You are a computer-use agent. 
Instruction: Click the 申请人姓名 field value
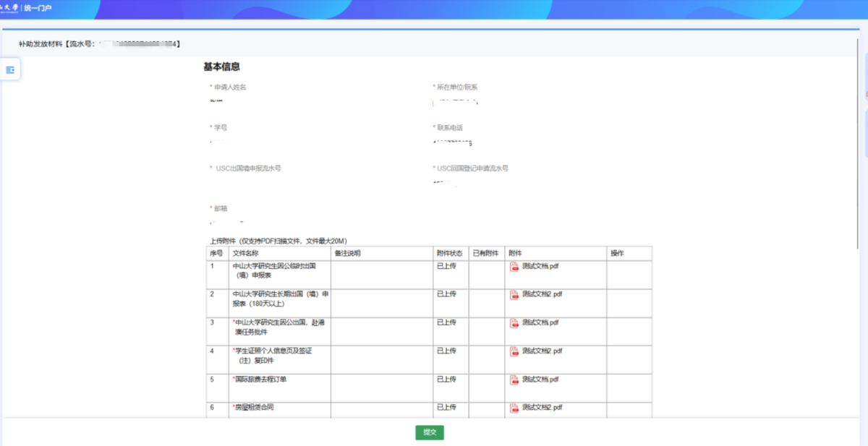coord(217,100)
